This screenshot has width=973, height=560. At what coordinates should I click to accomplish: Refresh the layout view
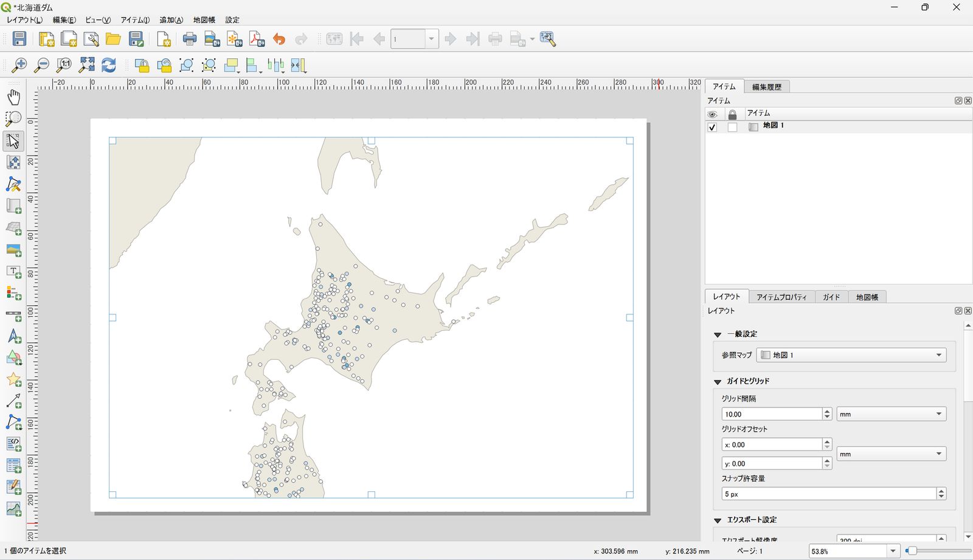point(109,65)
